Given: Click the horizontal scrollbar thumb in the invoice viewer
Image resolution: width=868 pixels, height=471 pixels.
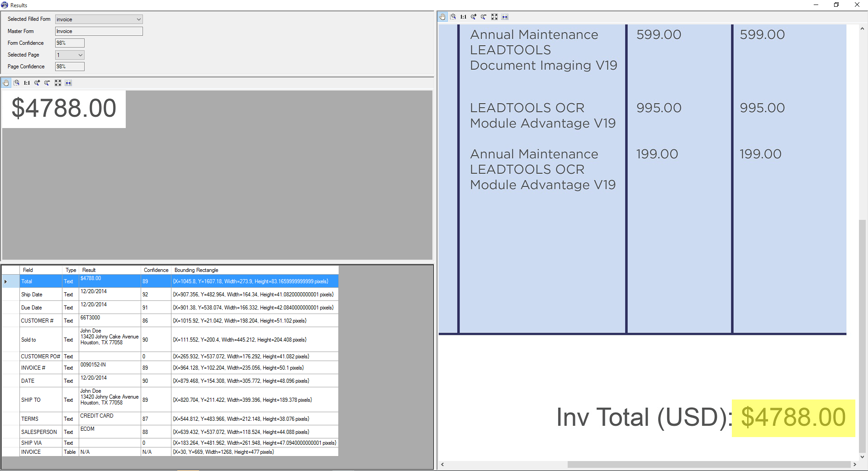Looking at the screenshot, I should coord(709,465).
